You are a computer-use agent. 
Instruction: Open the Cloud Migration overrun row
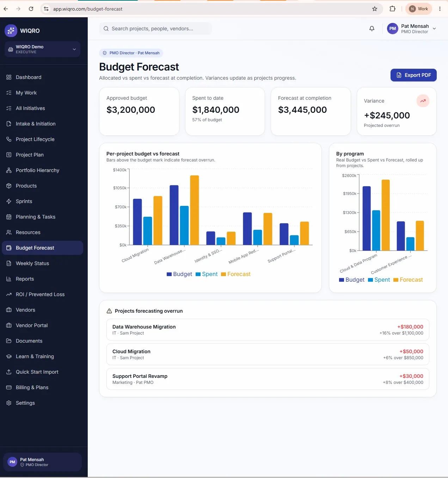[x=268, y=354]
